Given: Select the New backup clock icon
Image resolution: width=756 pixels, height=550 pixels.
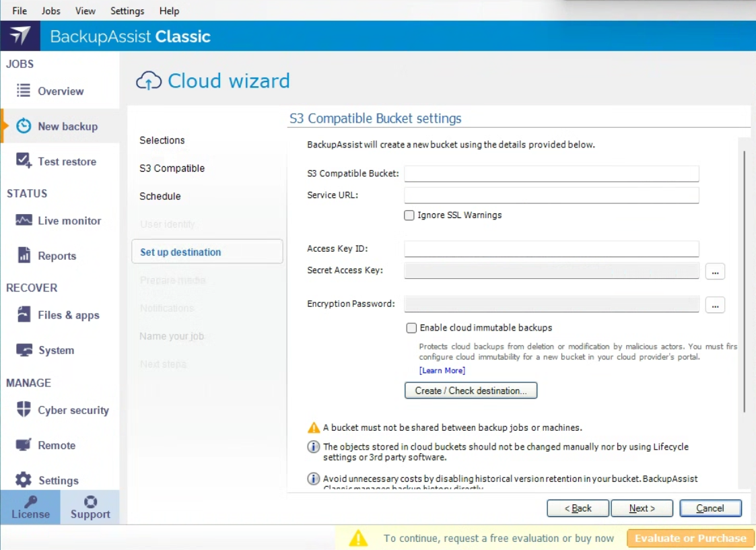Looking at the screenshot, I should [x=24, y=126].
